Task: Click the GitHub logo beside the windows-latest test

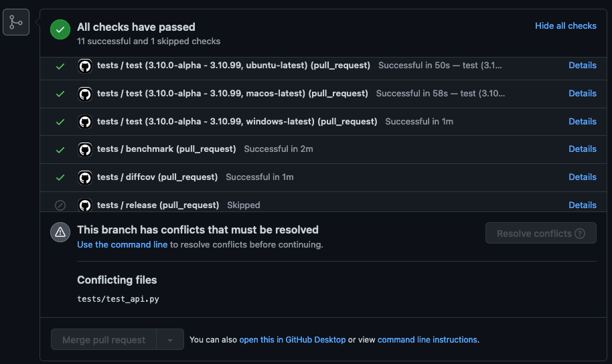Action: (85, 122)
